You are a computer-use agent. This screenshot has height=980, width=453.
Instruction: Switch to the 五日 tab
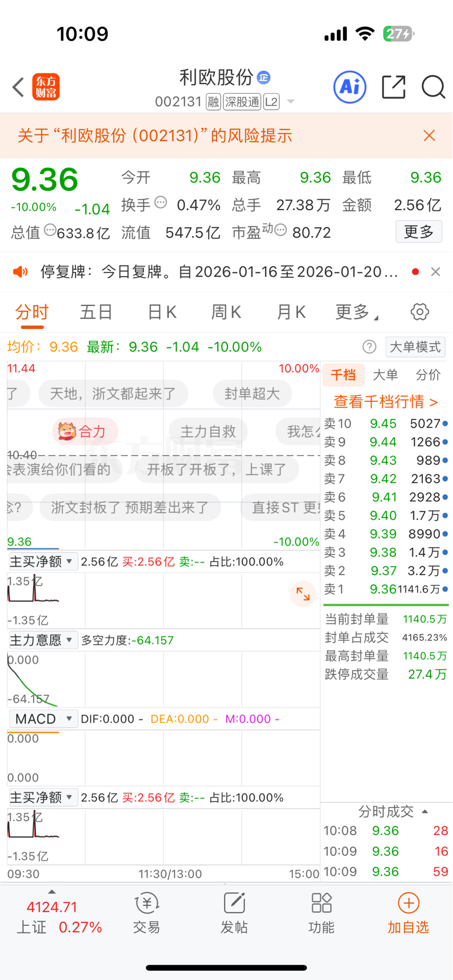[96, 312]
